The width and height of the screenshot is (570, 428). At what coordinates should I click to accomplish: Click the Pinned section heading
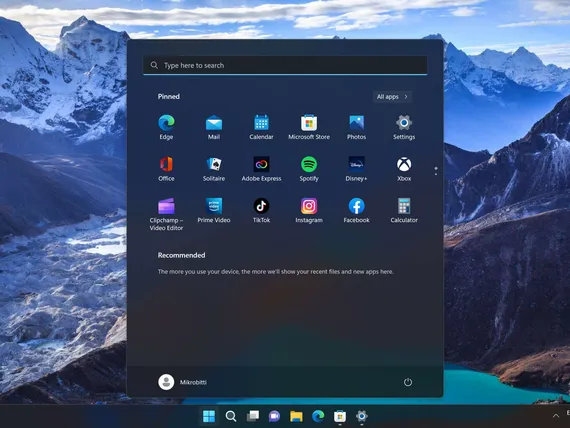169,96
